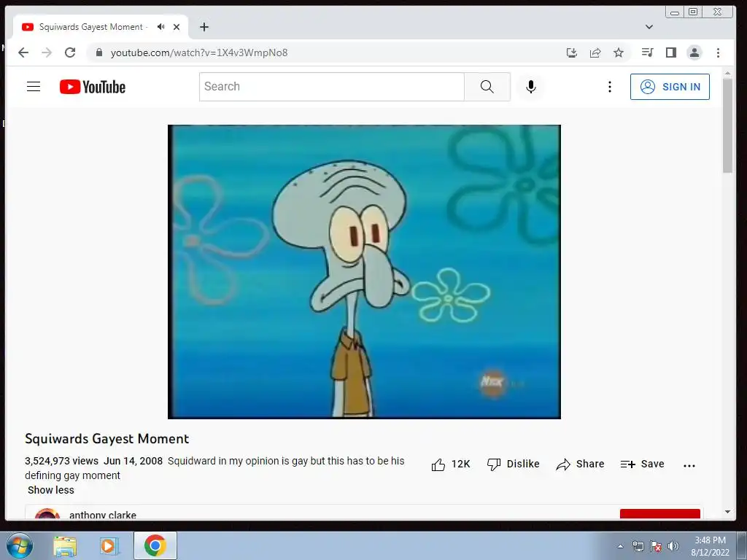Click the network tray icon

638,546
